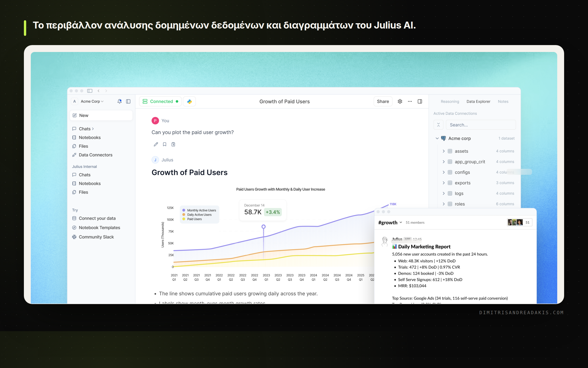Select the logs table name
588x368 pixels.
click(x=459, y=193)
